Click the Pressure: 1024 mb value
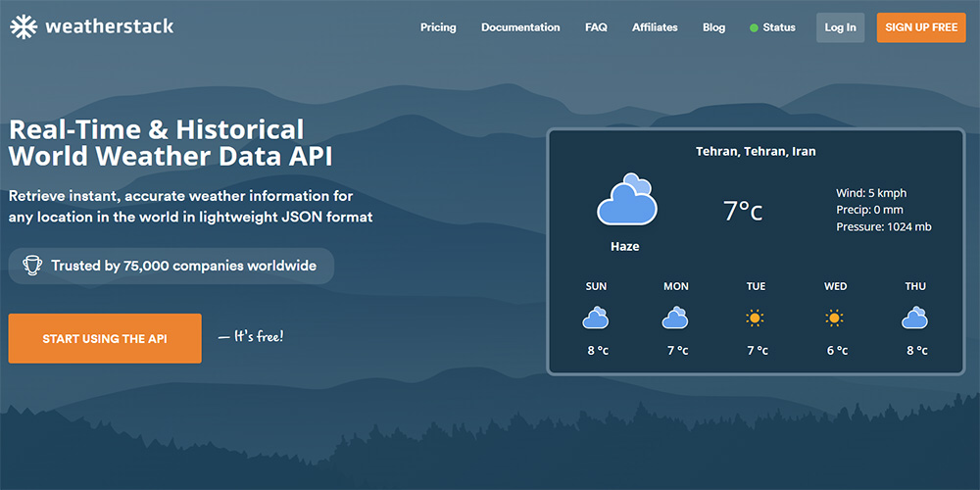 pos(884,227)
